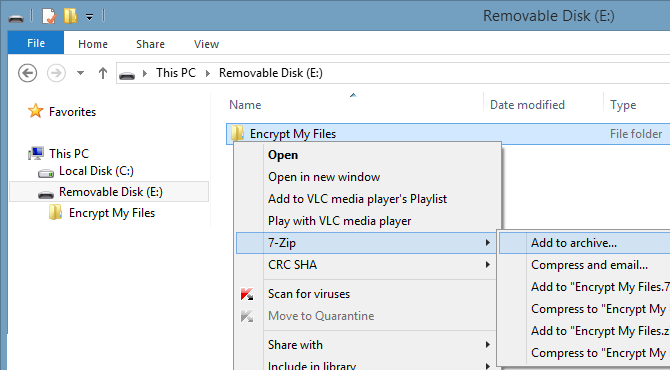Open the File ribbon tab
The image size is (670, 370).
click(36, 43)
